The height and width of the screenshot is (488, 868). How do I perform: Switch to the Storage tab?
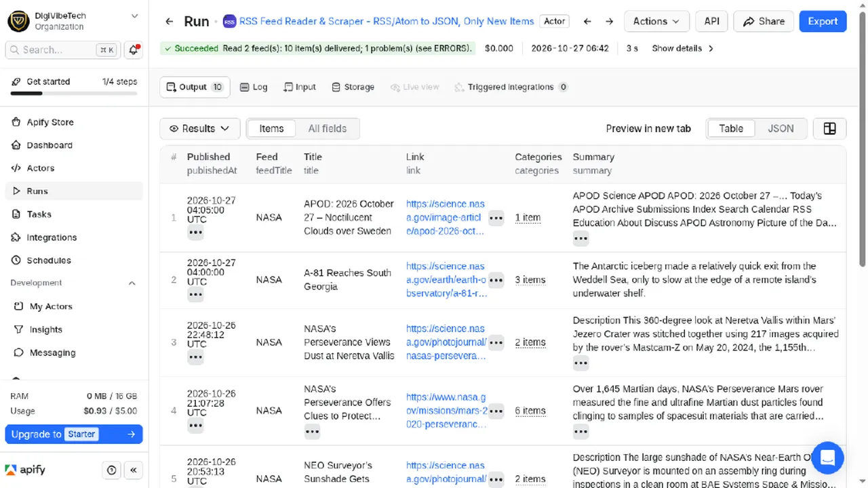tap(353, 87)
